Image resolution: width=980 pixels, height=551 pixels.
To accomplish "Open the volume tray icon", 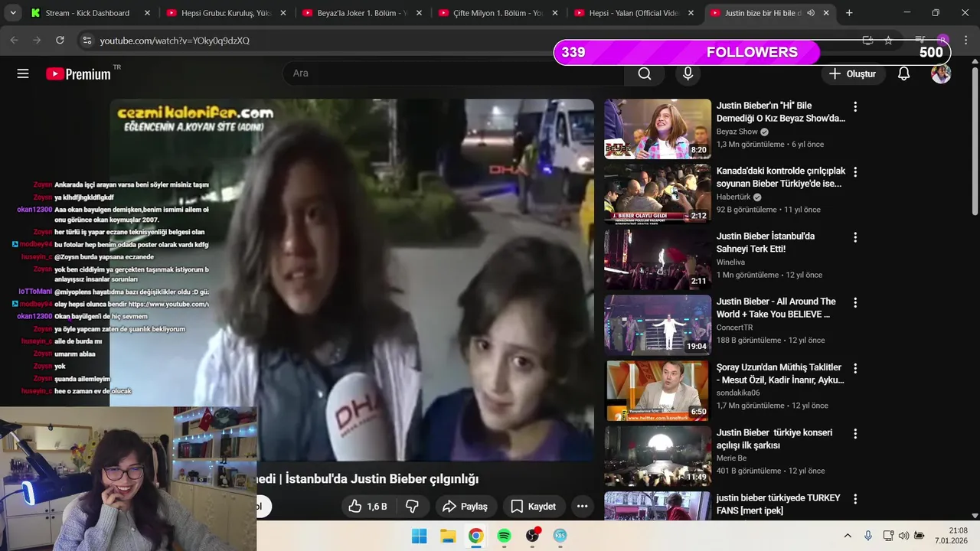I will [x=903, y=536].
